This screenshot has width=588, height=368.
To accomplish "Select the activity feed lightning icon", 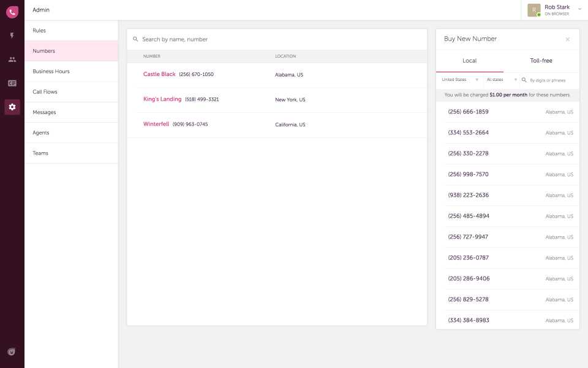I will [12, 35].
